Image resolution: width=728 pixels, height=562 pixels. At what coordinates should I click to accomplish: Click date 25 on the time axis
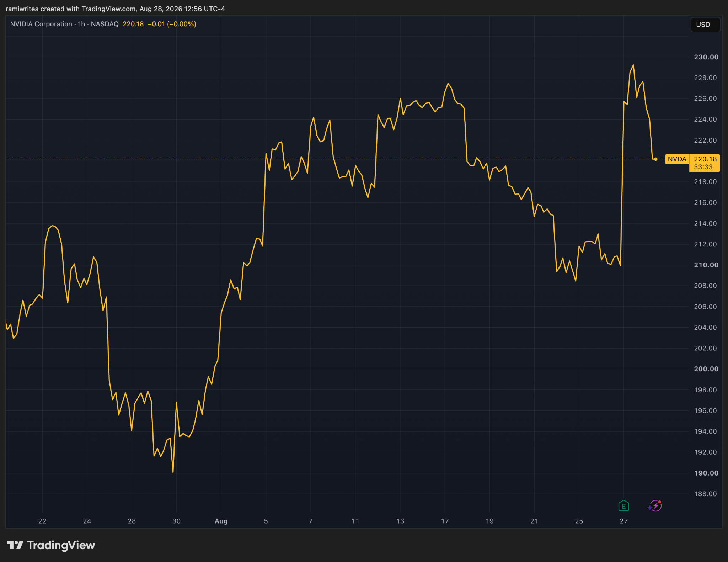pos(579,521)
